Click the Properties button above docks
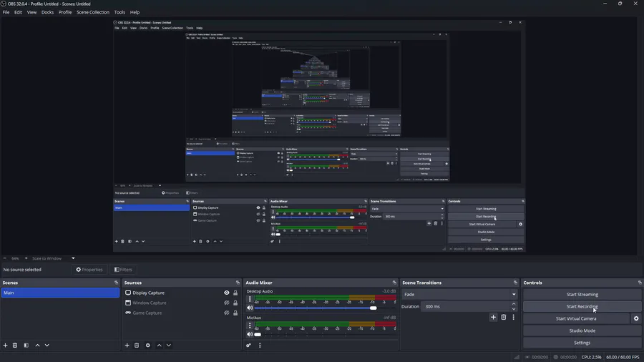 (x=89, y=270)
